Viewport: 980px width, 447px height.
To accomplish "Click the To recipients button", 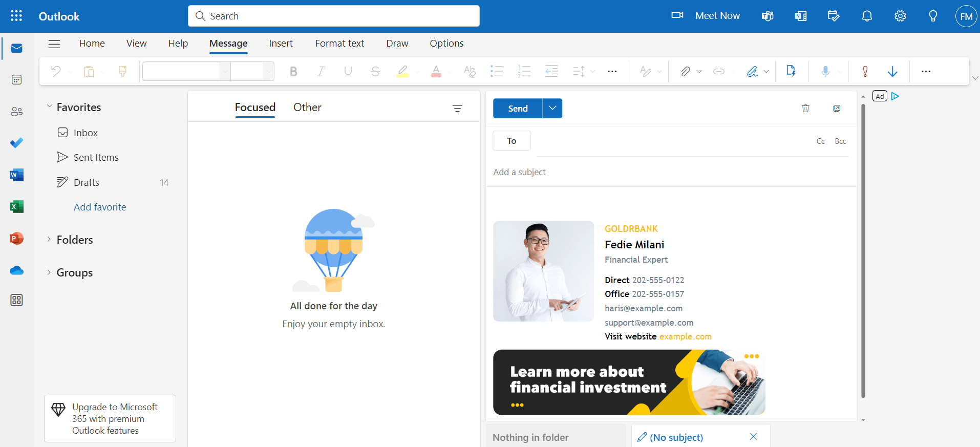I will [512, 141].
